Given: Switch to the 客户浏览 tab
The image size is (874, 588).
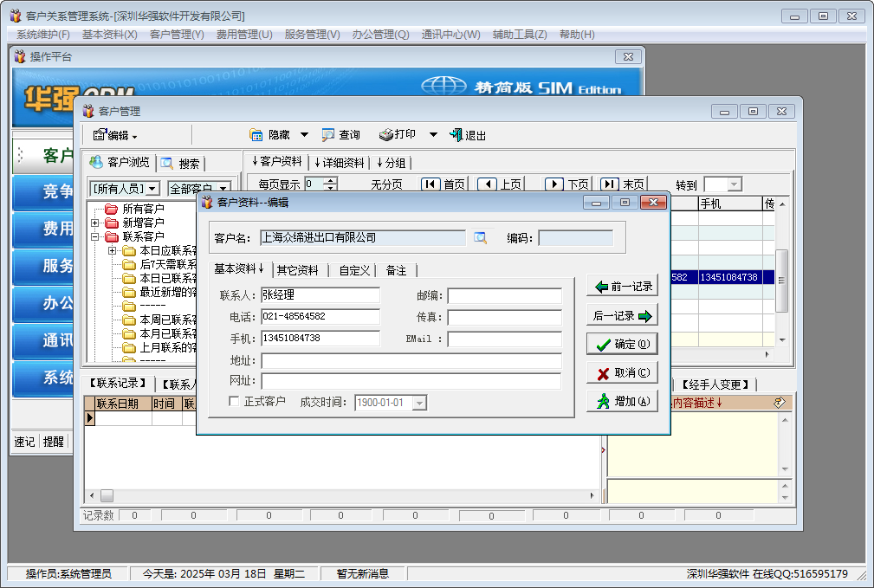Looking at the screenshot, I should click(120, 162).
